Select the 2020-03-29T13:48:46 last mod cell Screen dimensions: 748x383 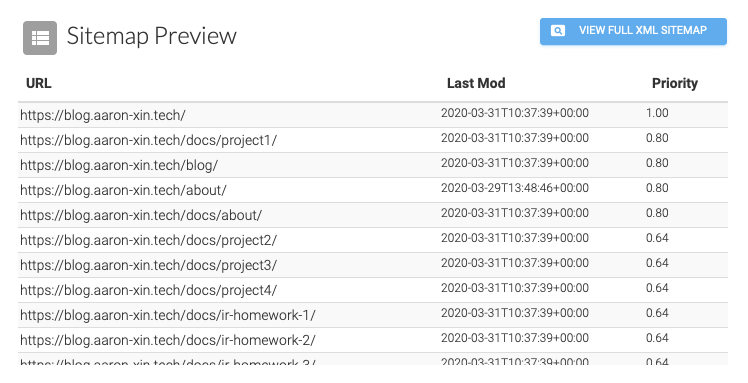coord(515,188)
